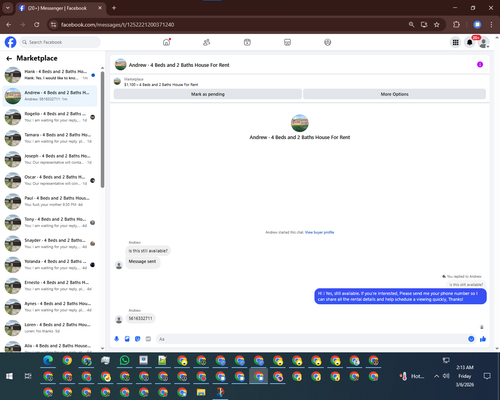Image resolution: width=500 pixels, height=400 pixels.
Task: Click the listing thumbnail in chat header
Action: [x=121, y=65]
